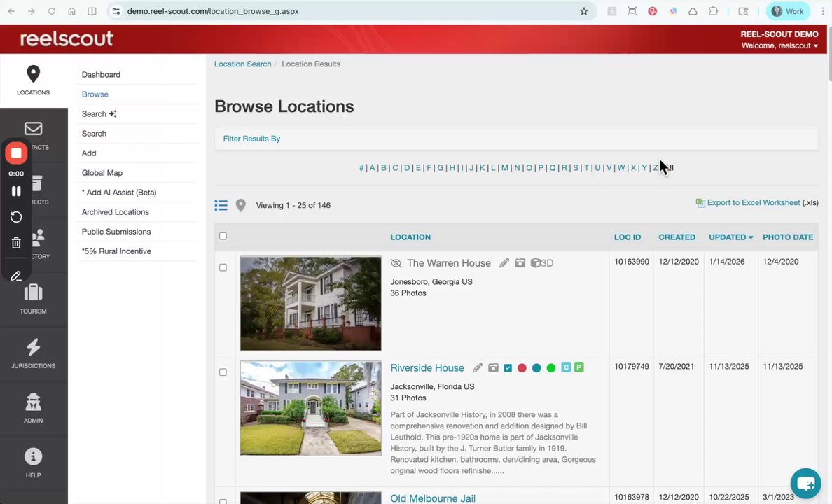832x504 pixels.
Task: Open Dashboard in the Locations menu
Action: pos(101,75)
